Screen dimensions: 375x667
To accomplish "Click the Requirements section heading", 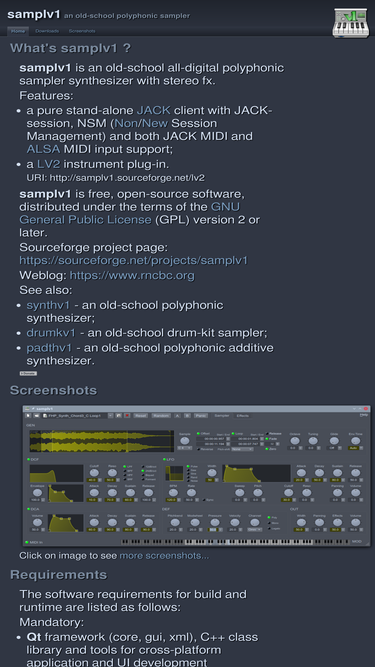I will tap(59, 575).
